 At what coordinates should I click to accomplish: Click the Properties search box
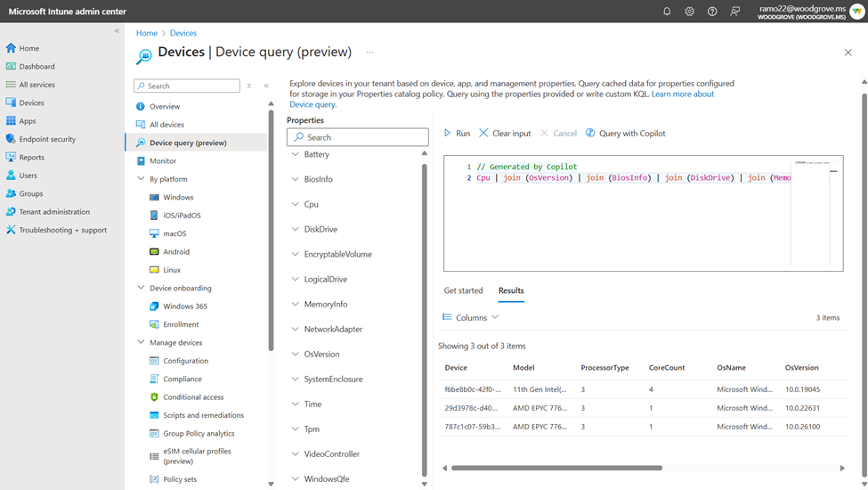358,137
